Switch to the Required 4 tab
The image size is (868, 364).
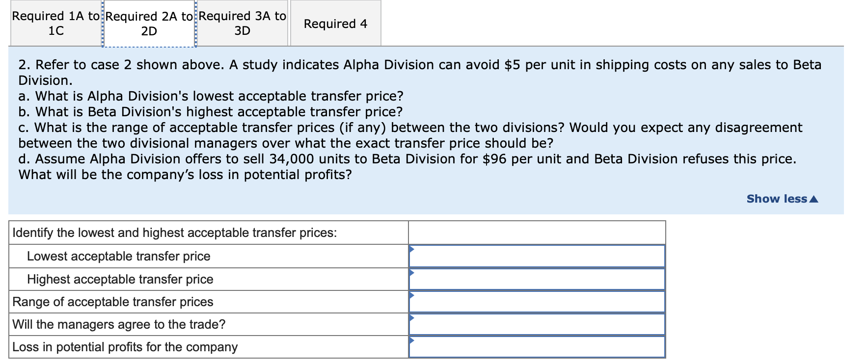pyautogui.click(x=335, y=23)
